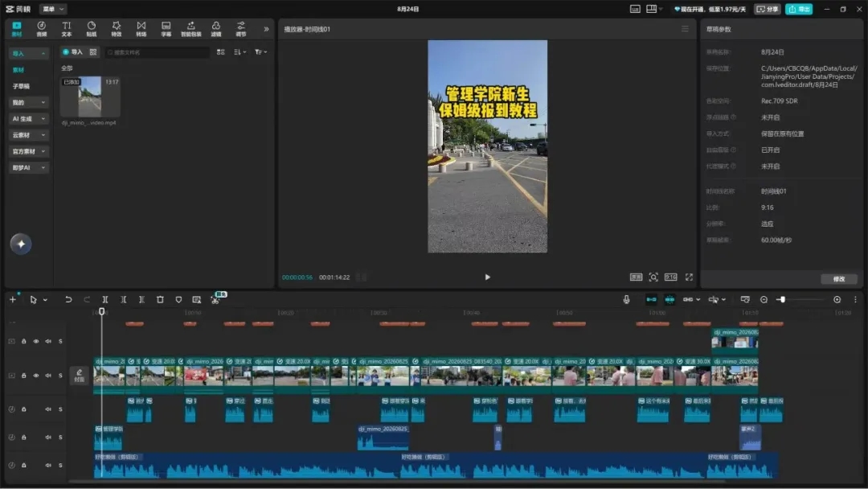Click the 修改 button in draft parameters
The width and height of the screenshot is (868, 489).
point(838,279)
